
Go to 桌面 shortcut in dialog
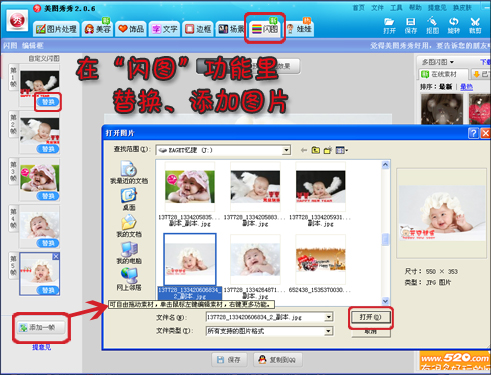(x=129, y=199)
